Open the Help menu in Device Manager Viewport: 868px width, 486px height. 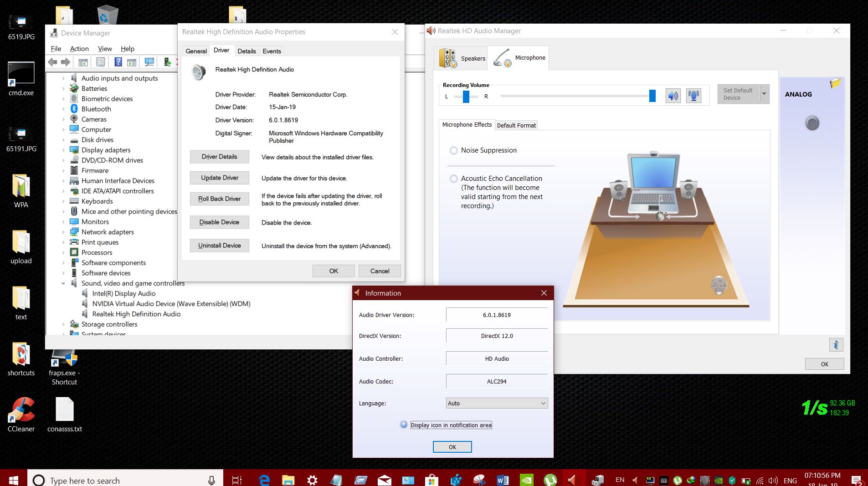coord(128,49)
